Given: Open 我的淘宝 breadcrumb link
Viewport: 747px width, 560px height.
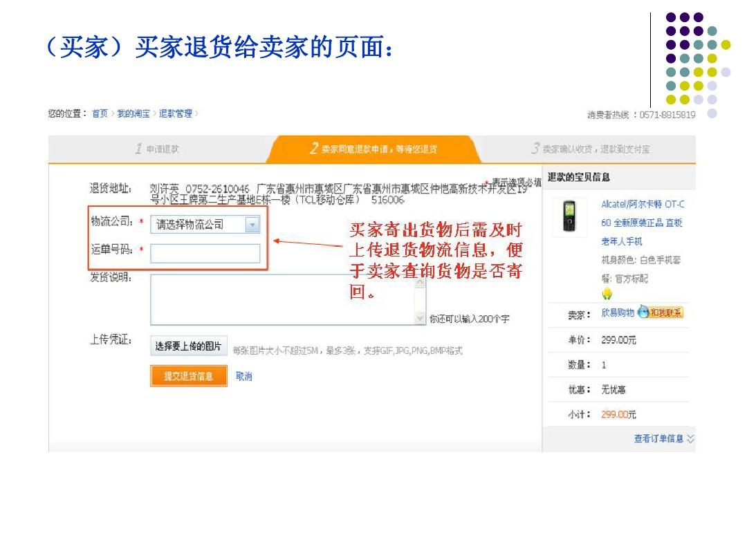Looking at the screenshot, I should tap(133, 113).
